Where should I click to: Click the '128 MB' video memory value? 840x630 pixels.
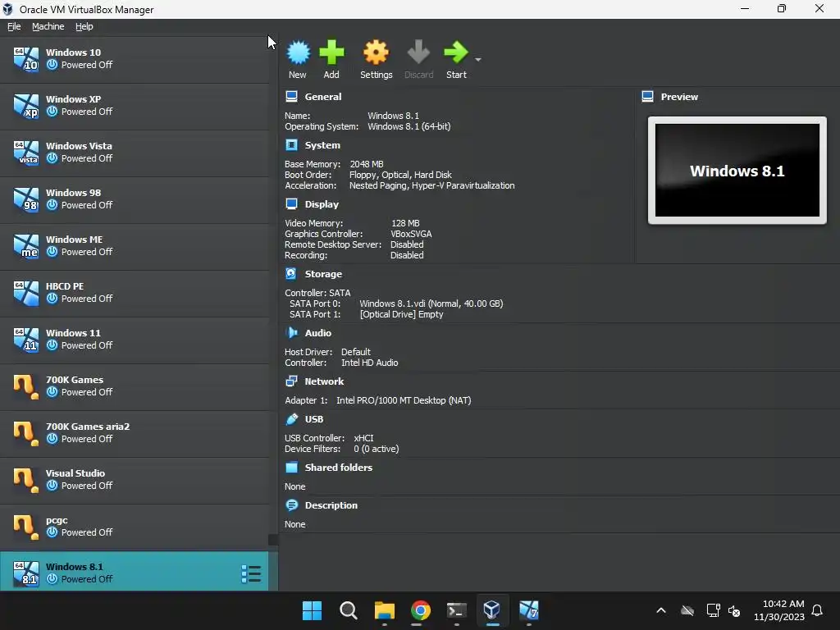tap(405, 223)
